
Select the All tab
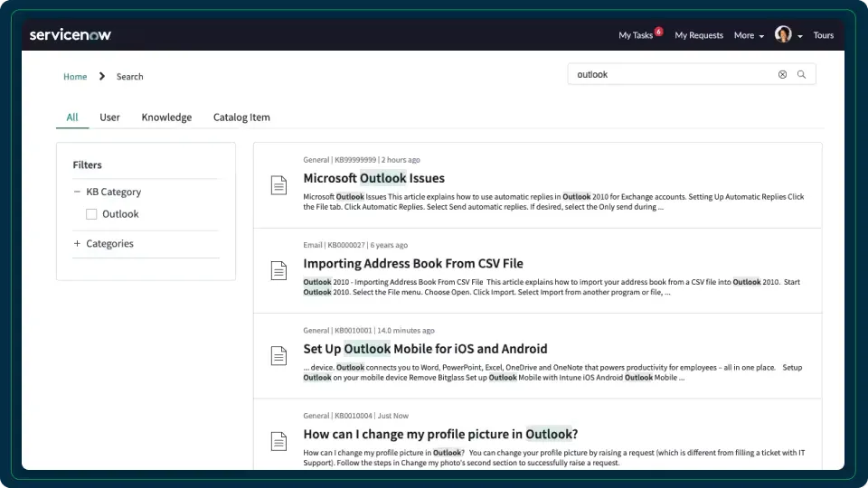point(72,117)
